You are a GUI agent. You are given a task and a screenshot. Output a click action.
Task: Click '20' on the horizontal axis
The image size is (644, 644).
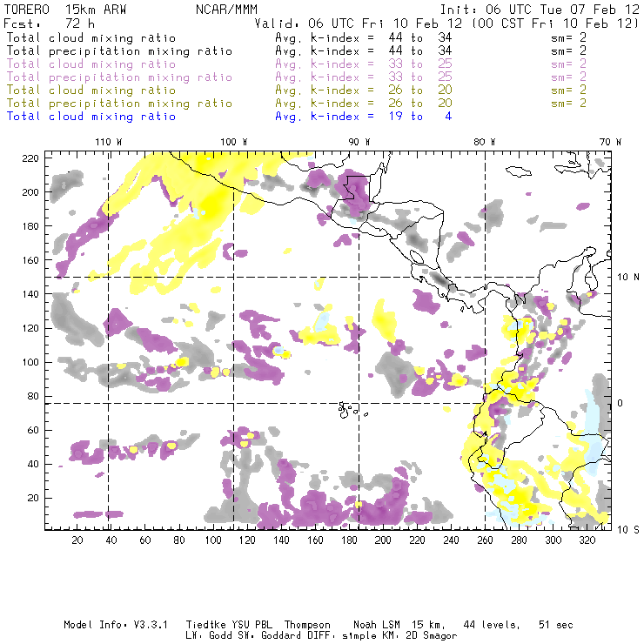tap(77, 540)
